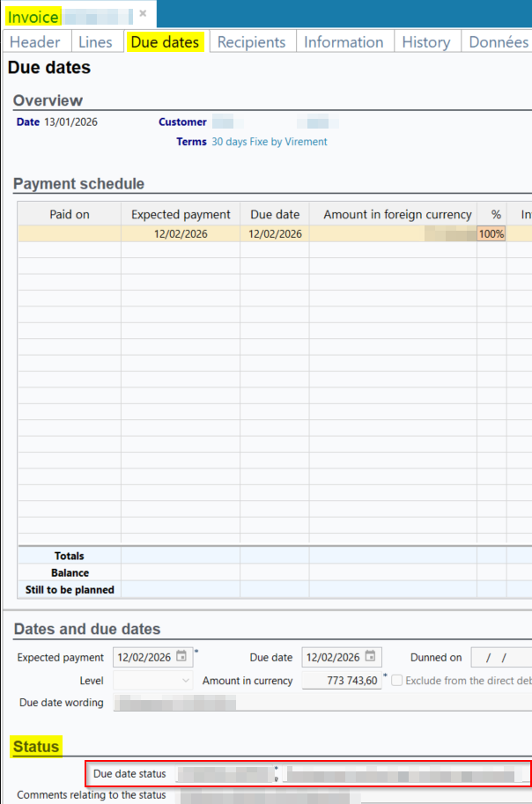The height and width of the screenshot is (804, 532).
Task: Click the 30 days Fixe by Virement link
Action: click(x=269, y=142)
